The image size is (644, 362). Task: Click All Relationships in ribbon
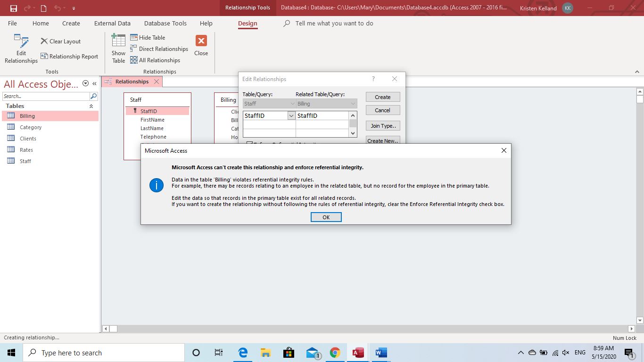point(155,60)
